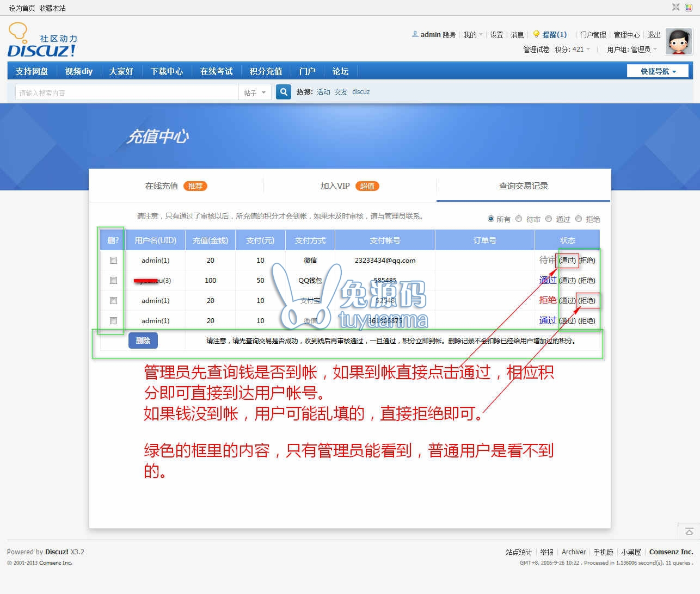Click the back-to-top arrow icon
This screenshot has height=594, width=700.
tap(689, 531)
